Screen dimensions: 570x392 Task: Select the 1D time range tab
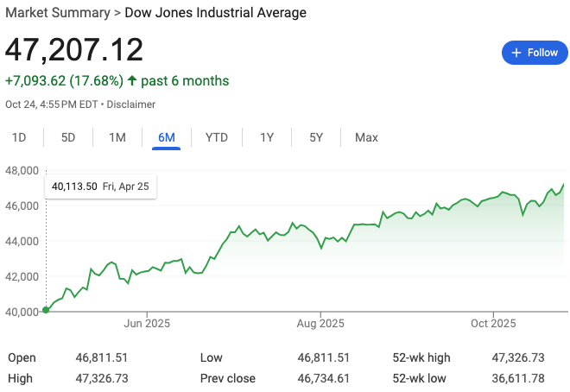(x=18, y=137)
